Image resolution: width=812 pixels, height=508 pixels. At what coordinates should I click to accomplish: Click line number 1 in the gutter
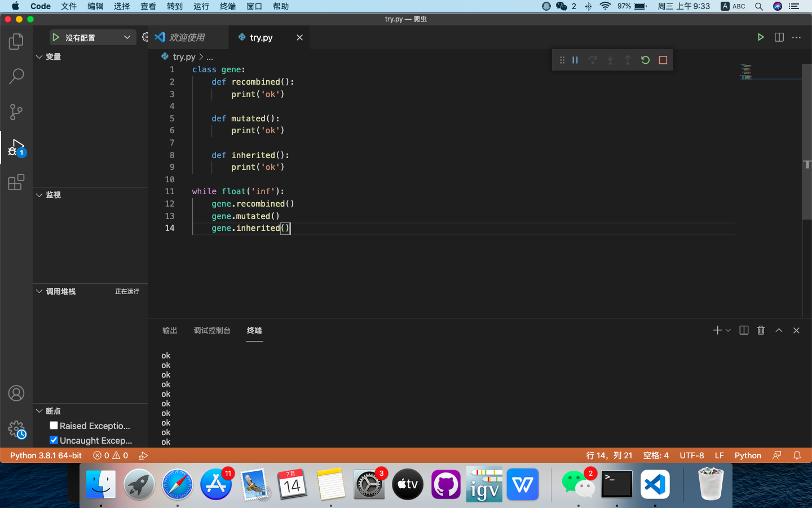click(x=172, y=69)
